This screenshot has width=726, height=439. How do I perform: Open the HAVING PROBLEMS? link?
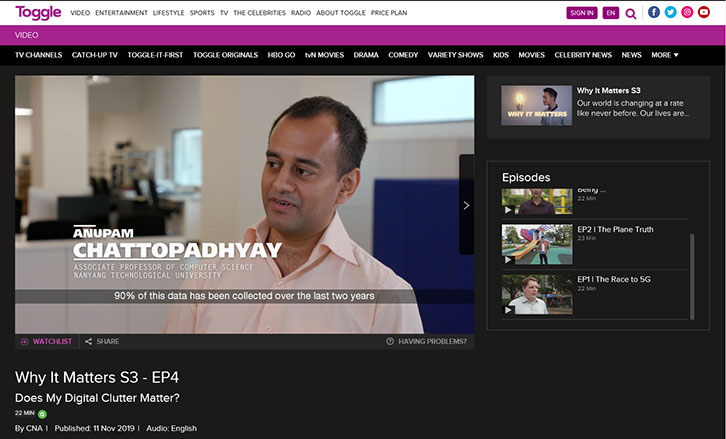coord(432,341)
